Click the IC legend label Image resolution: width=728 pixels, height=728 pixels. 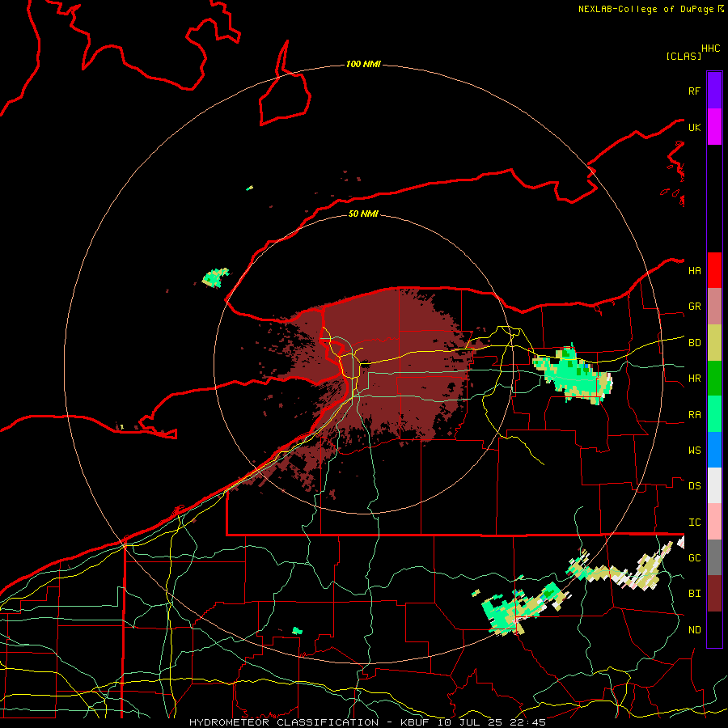tap(694, 523)
